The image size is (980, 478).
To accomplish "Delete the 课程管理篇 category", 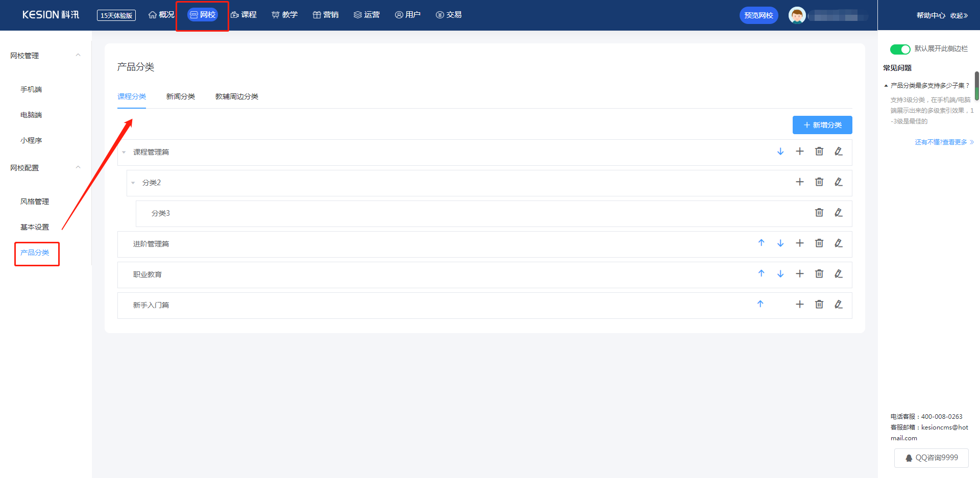I will click(819, 152).
